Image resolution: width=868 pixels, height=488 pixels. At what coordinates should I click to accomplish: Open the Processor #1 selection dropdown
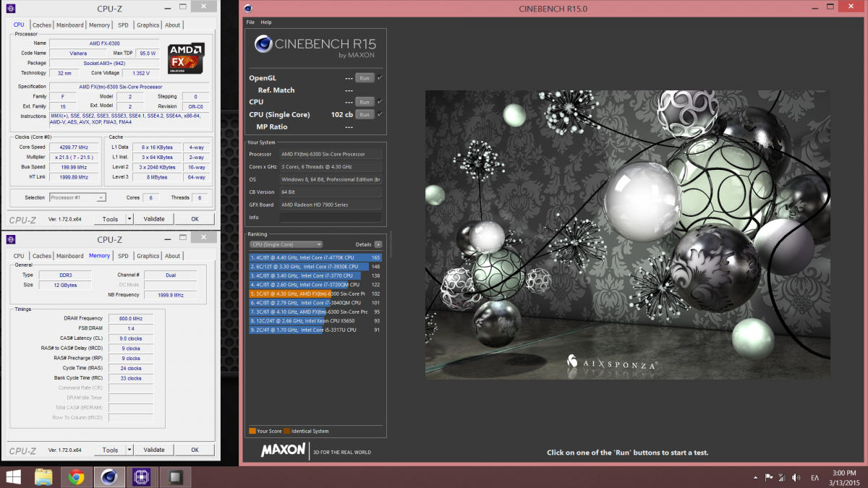(x=77, y=197)
